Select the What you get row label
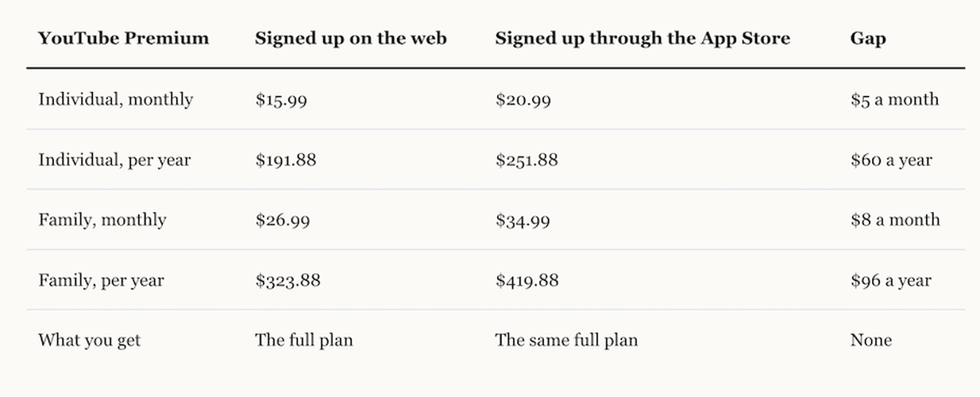The image size is (980, 397). [x=90, y=341]
